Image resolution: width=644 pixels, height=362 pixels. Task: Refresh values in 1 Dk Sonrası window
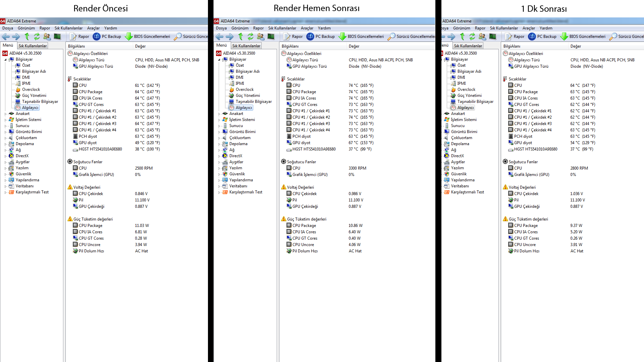tap(472, 37)
